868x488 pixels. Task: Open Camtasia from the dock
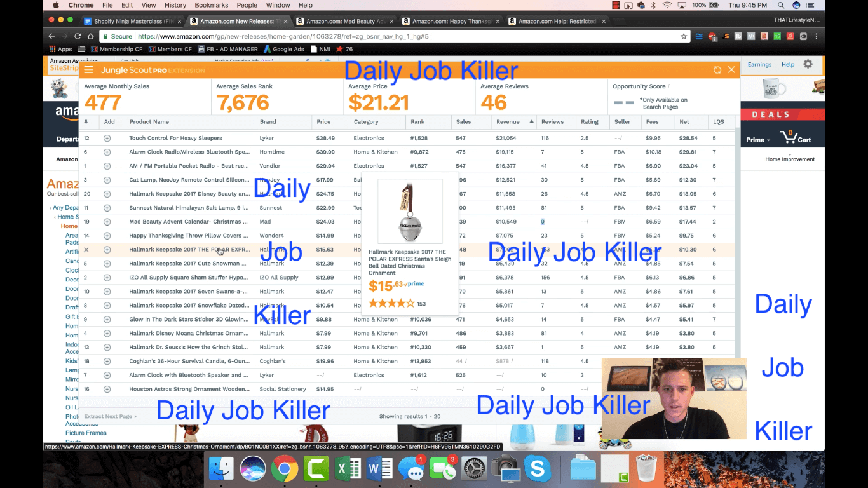(x=315, y=469)
